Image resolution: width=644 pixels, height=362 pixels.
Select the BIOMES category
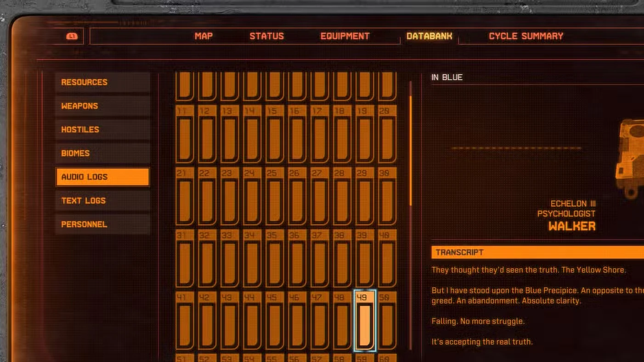click(103, 153)
